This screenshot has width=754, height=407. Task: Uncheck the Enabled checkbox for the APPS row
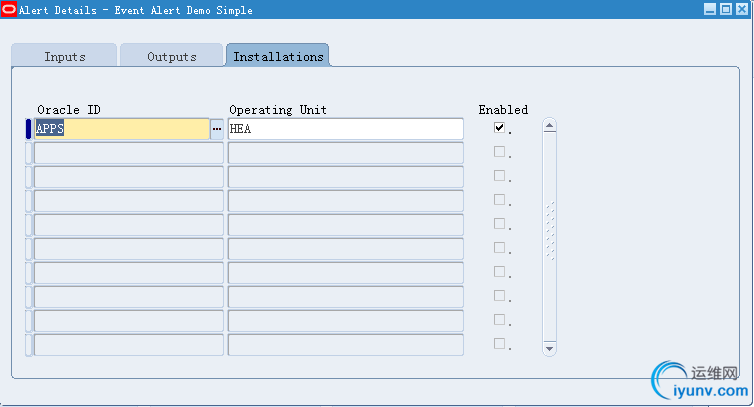[499, 128]
